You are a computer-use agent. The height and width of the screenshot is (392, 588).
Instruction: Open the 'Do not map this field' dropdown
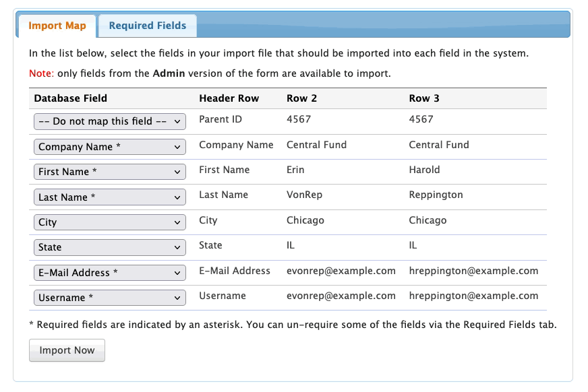[x=109, y=121]
